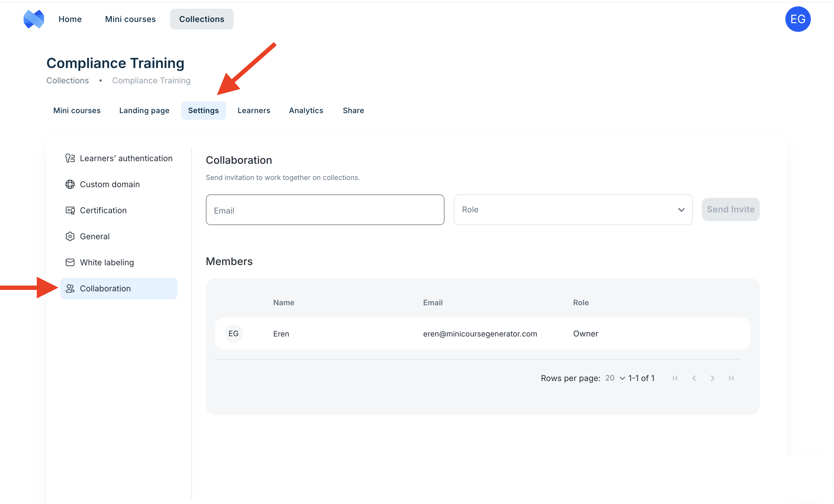Go to the next members page
The height and width of the screenshot is (504, 834).
(x=712, y=378)
